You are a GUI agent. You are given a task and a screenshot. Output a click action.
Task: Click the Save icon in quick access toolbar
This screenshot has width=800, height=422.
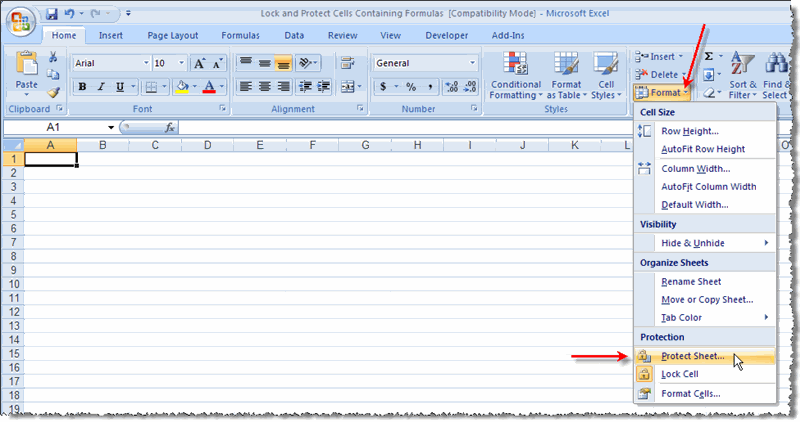click(x=51, y=14)
